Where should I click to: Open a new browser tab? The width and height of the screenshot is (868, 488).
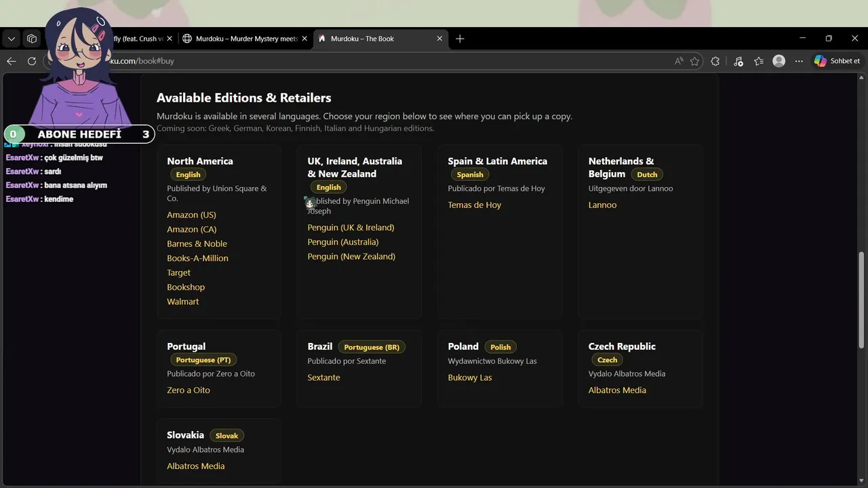[x=460, y=39]
